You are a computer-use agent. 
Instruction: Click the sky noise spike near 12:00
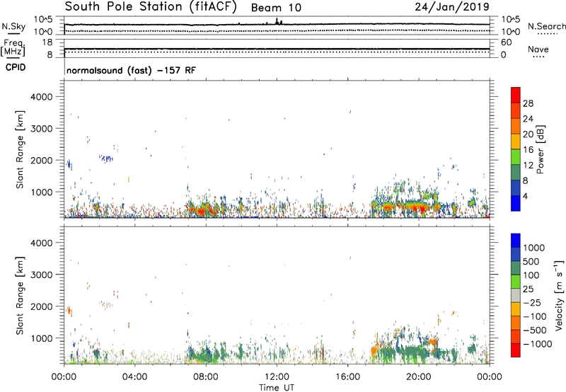(277, 21)
